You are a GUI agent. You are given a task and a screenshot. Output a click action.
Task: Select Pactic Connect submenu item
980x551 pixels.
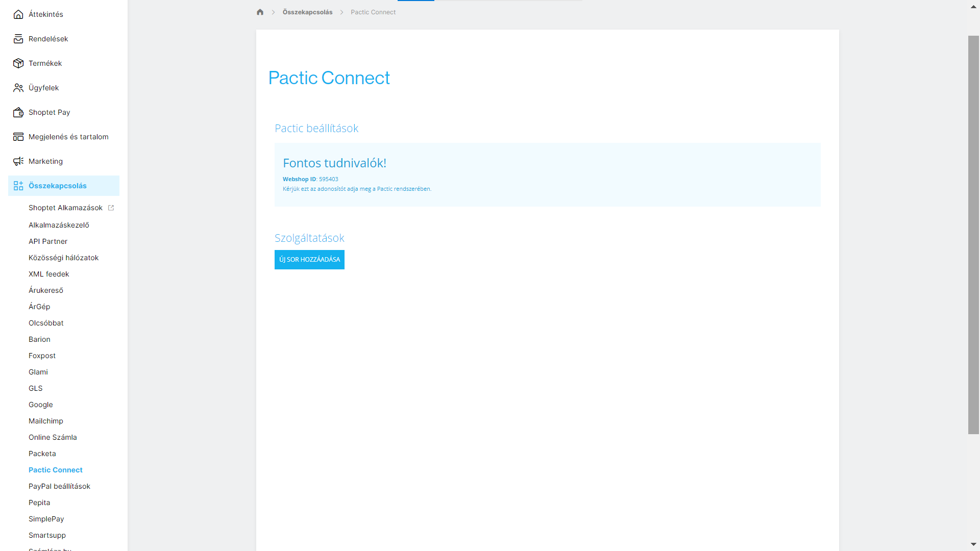point(56,470)
